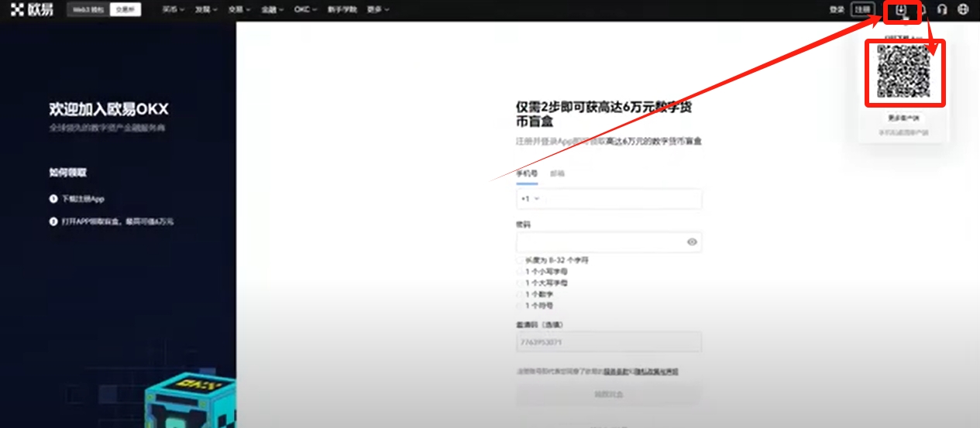Viewport: 980px width, 428px height.
Task: Expand the 买币 menu
Action: coord(173,9)
